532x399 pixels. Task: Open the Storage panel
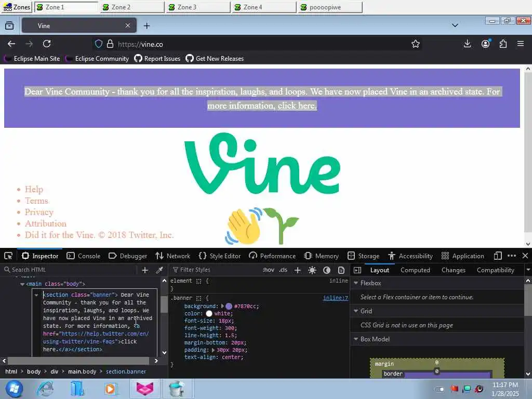pyautogui.click(x=364, y=256)
